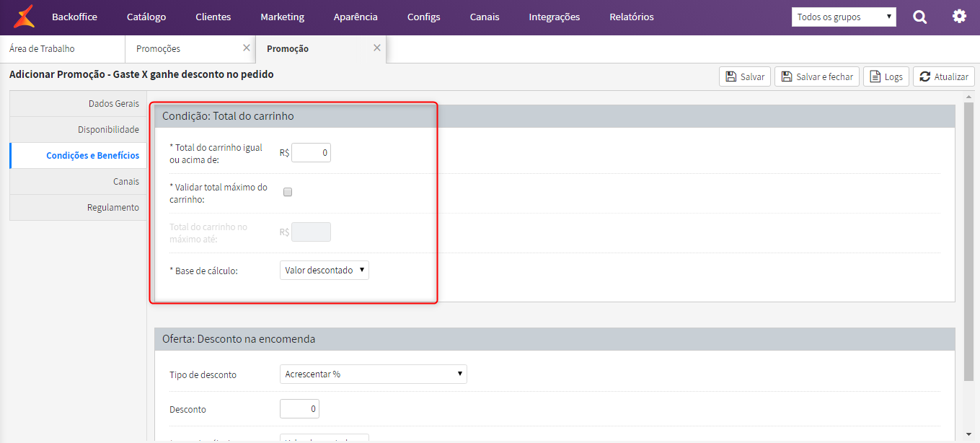Open the Clientes menu
The image size is (980, 443).
[213, 17]
